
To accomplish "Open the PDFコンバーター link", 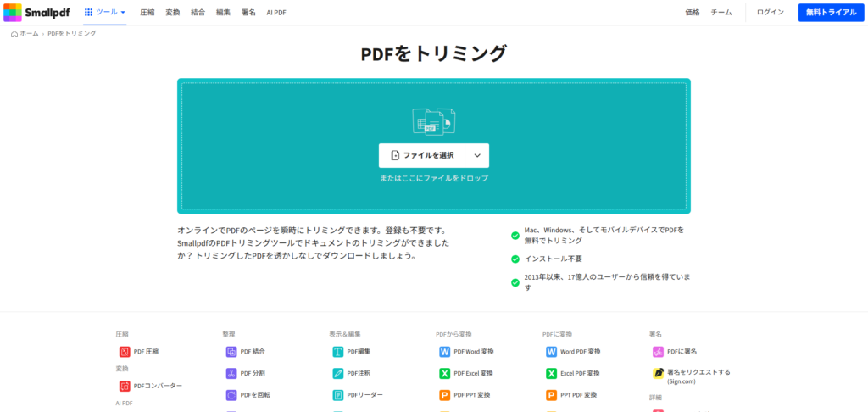I will point(158,386).
